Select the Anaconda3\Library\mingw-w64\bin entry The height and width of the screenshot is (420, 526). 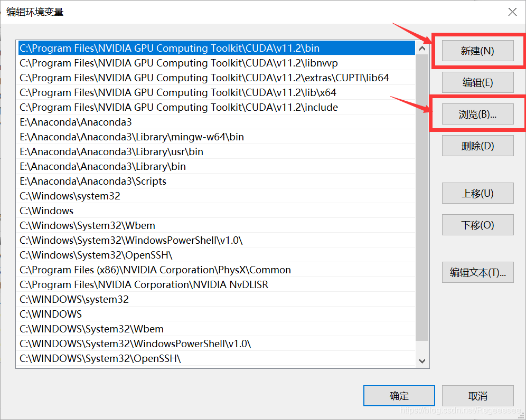tap(217, 137)
